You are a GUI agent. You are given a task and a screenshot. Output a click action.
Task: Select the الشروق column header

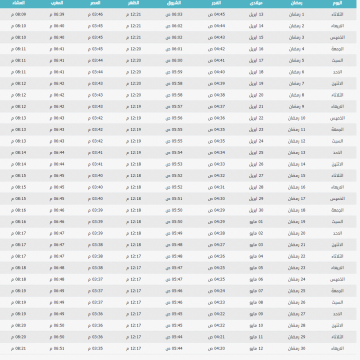tap(174, 3)
